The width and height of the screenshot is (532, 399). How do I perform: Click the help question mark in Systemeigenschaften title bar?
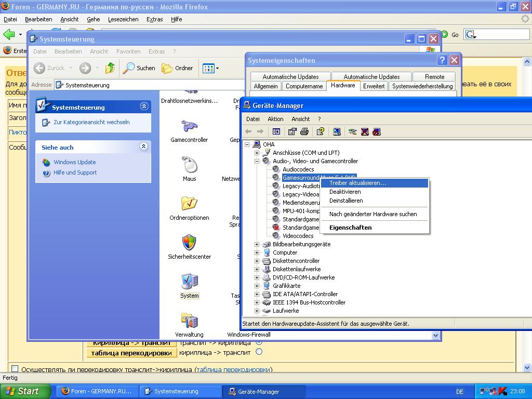[x=443, y=60]
